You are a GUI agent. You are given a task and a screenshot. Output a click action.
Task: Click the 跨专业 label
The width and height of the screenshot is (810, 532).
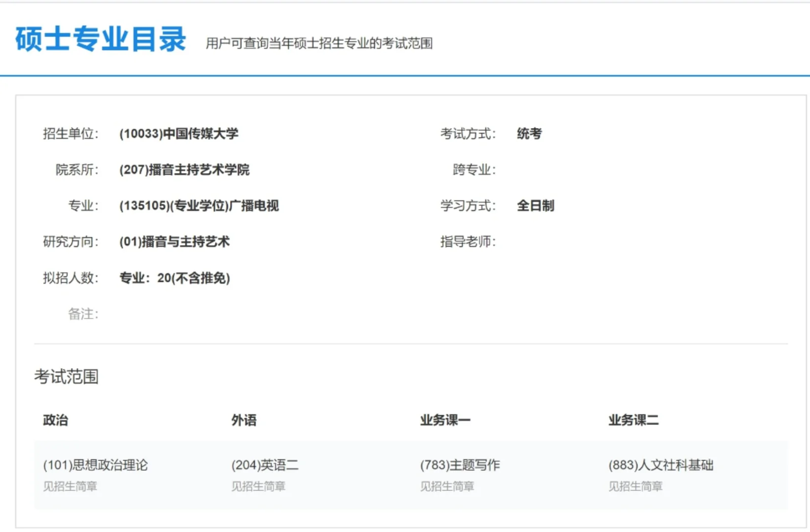point(474,169)
